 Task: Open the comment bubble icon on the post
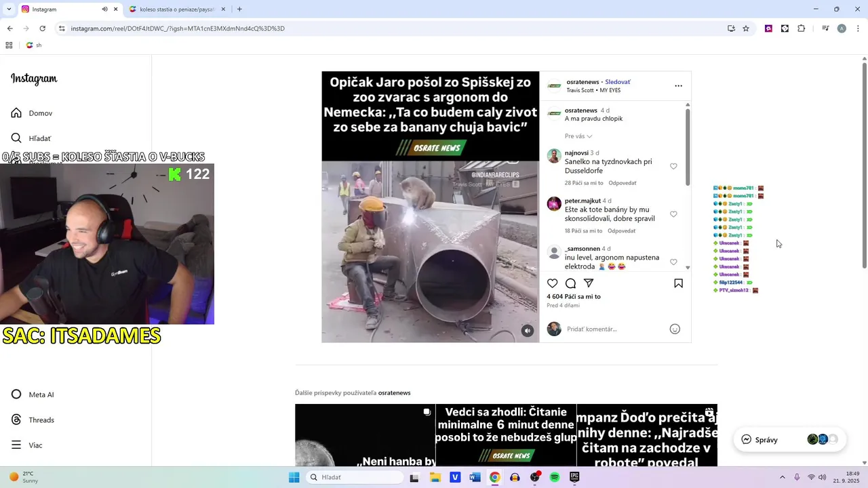(x=571, y=283)
